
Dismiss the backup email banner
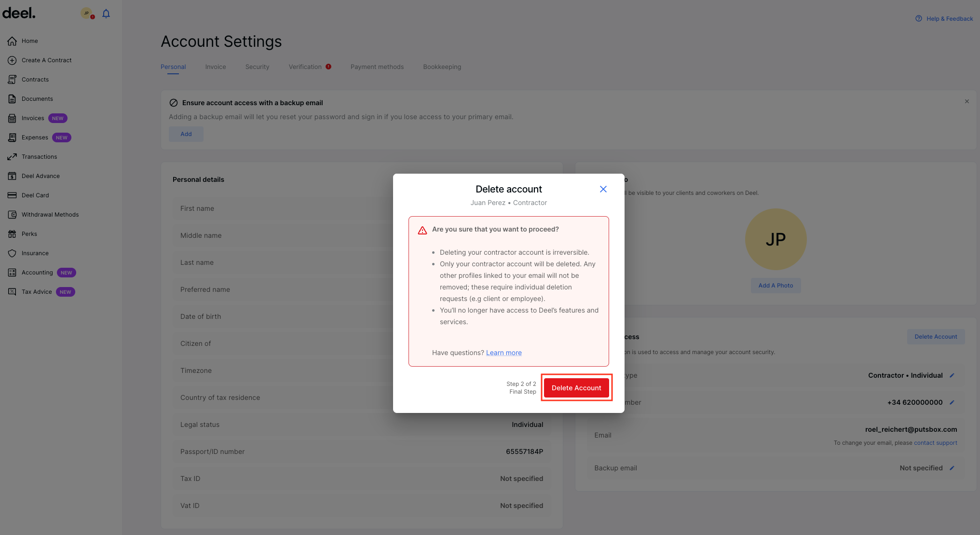[966, 101]
